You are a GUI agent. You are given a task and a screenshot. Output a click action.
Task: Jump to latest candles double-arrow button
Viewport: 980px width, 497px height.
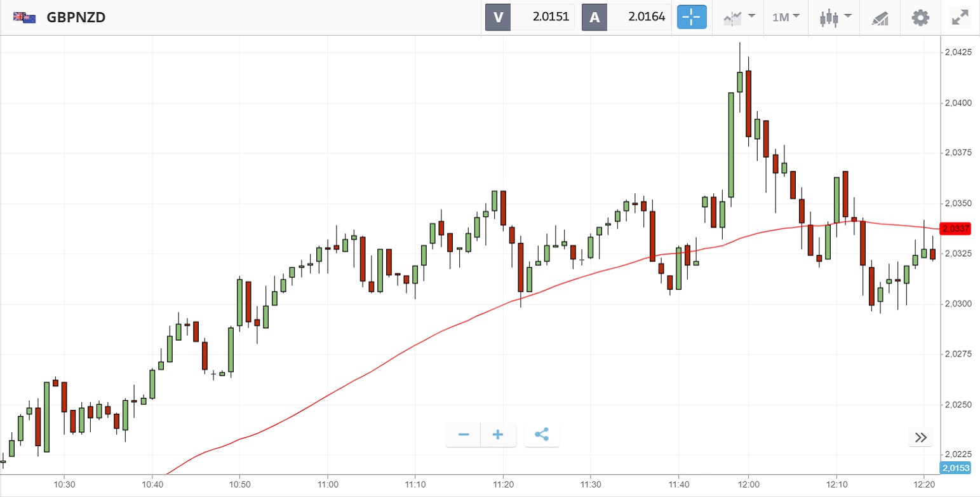pyautogui.click(x=921, y=437)
